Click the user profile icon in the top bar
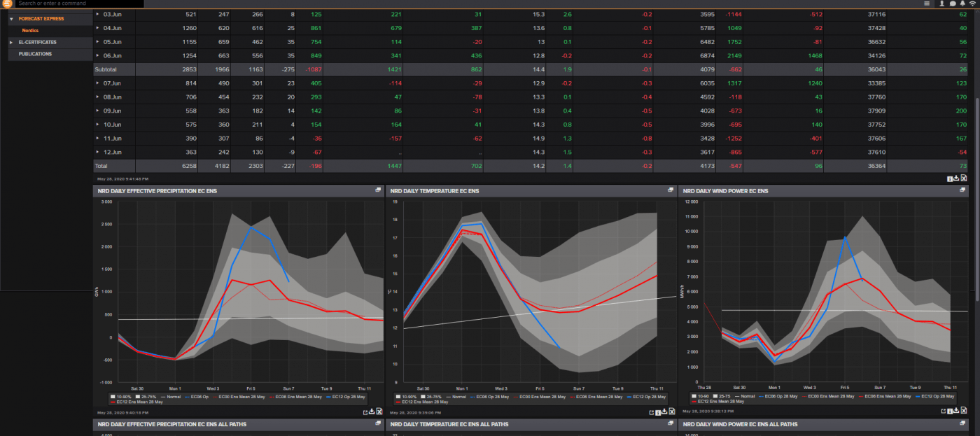Screen dimensions: 980x436 [942, 3]
